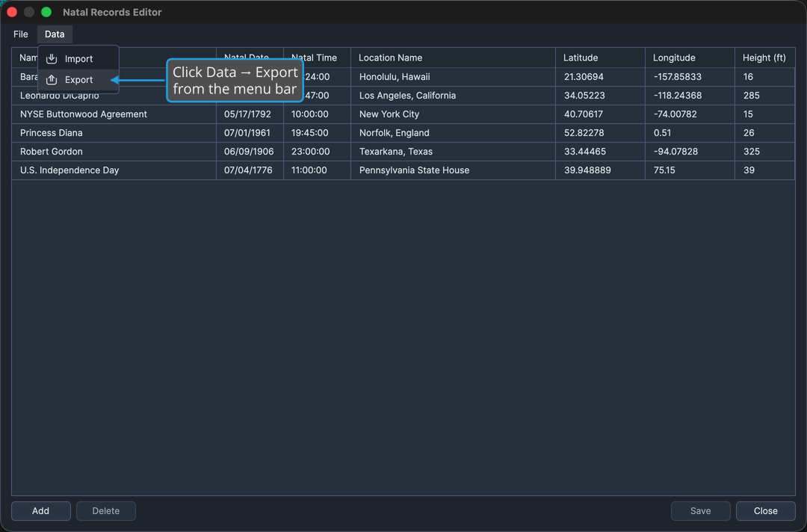Select the NYSE Buttonwood Agreement name cell
This screenshot has width=807, height=532.
[x=114, y=114]
